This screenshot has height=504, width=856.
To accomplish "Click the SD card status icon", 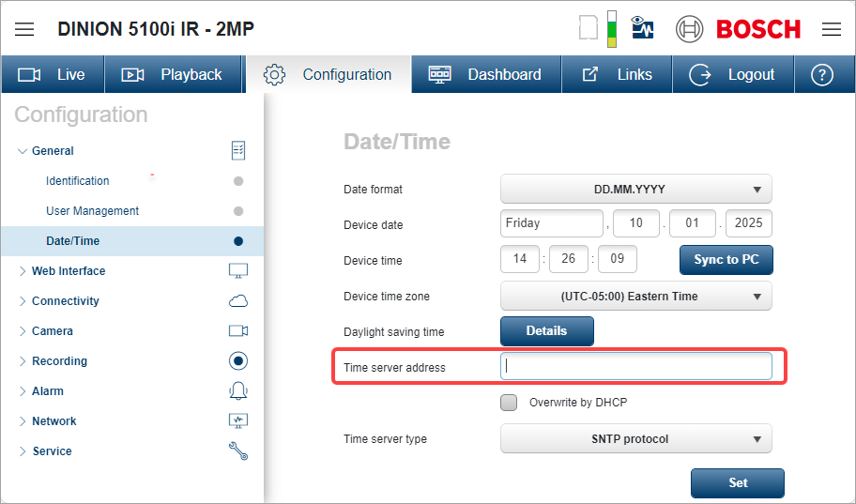I will pyautogui.click(x=588, y=28).
